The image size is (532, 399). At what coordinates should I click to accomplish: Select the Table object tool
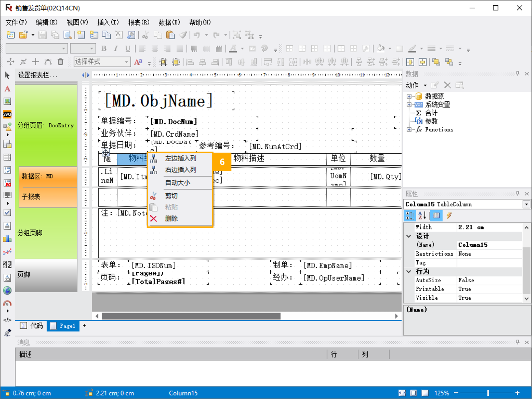[x=7, y=157]
